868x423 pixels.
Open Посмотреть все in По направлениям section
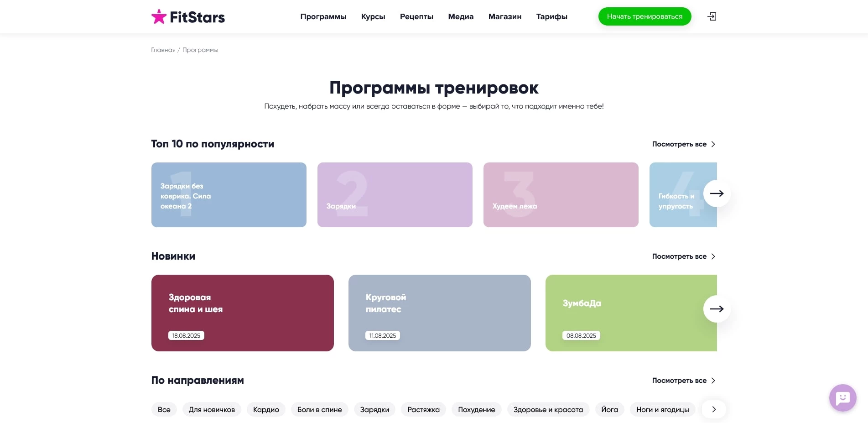coord(679,380)
